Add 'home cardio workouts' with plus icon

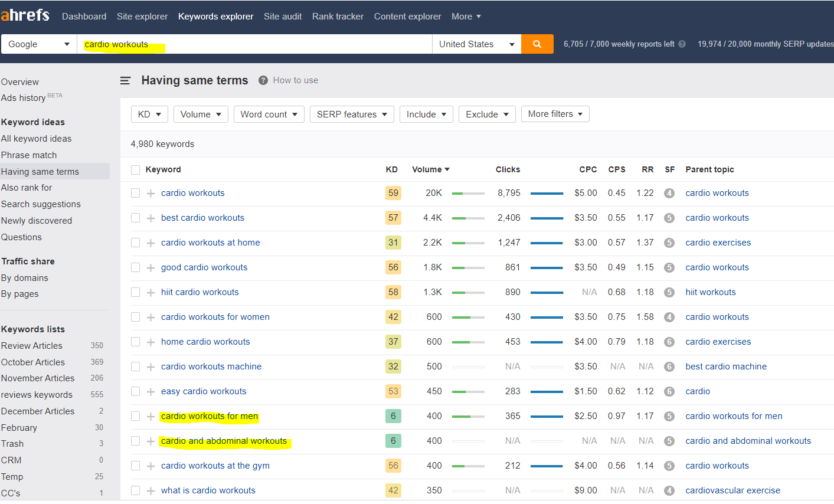click(x=151, y=342)
